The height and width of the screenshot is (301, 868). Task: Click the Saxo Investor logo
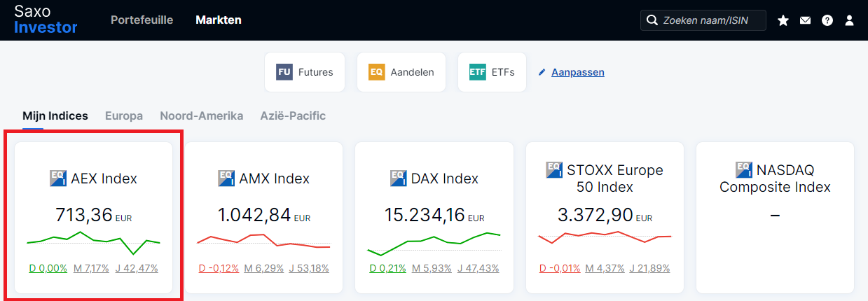[46, 20]
